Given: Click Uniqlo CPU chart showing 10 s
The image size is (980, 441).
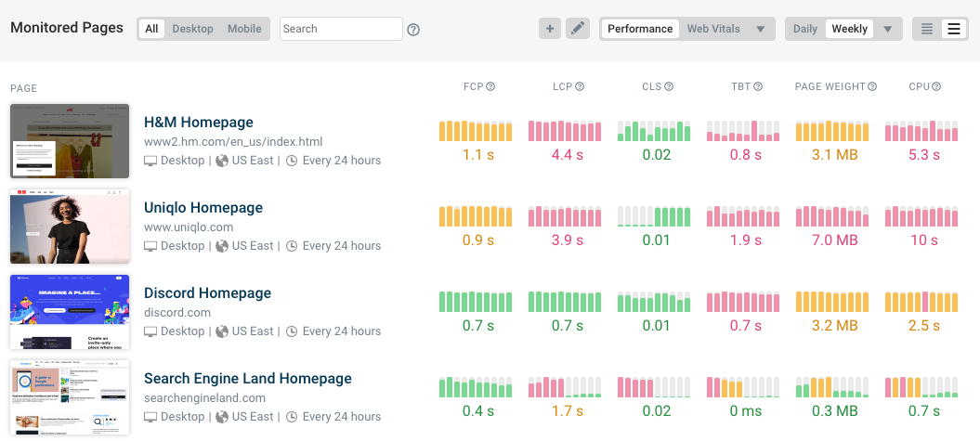Looking at the screenshot, I should [x=921, y=216].
